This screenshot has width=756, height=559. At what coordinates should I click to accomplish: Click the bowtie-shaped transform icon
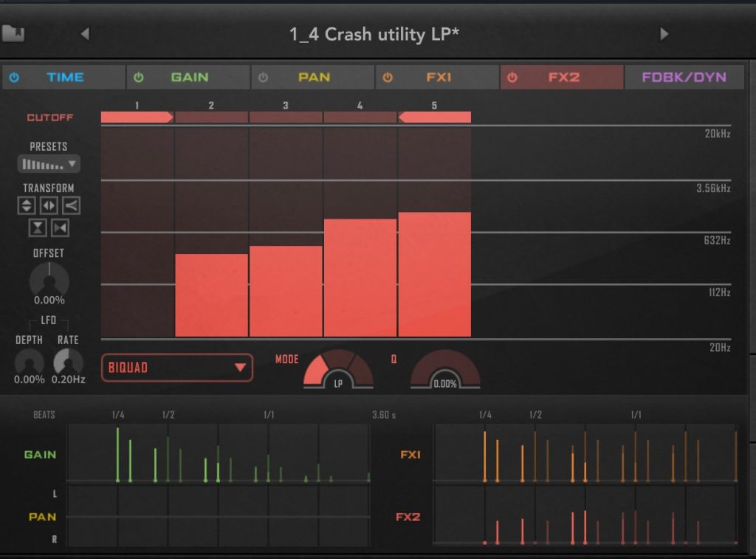(x=60, y=227)
